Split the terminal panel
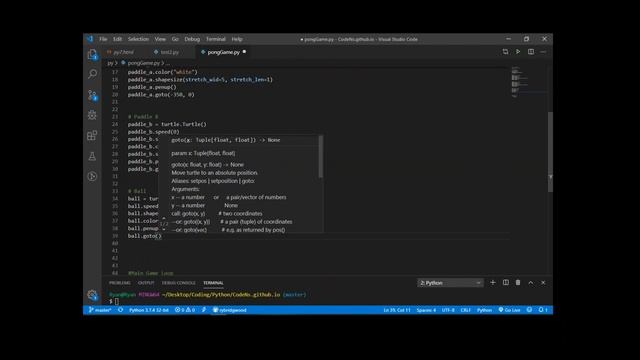 pos(506,282)
